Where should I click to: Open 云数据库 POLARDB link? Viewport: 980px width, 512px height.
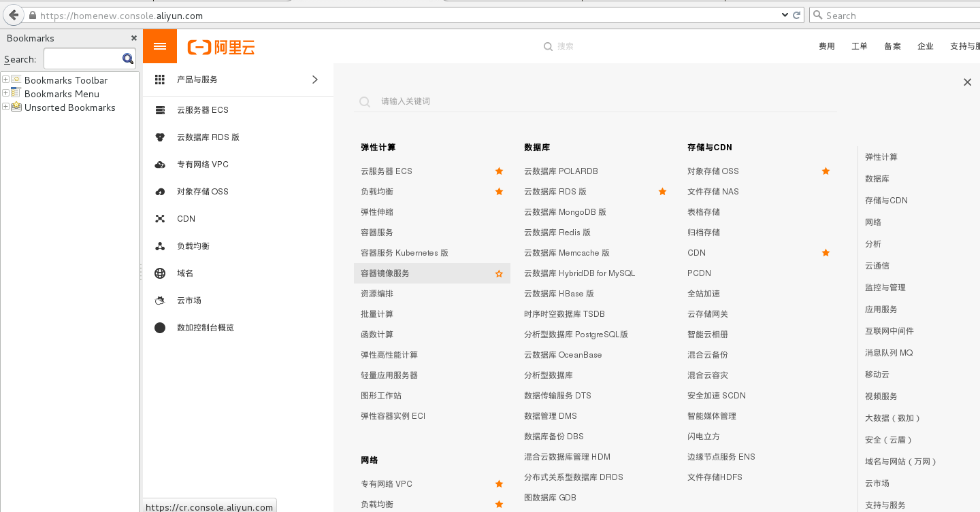(x=561, y=171)
